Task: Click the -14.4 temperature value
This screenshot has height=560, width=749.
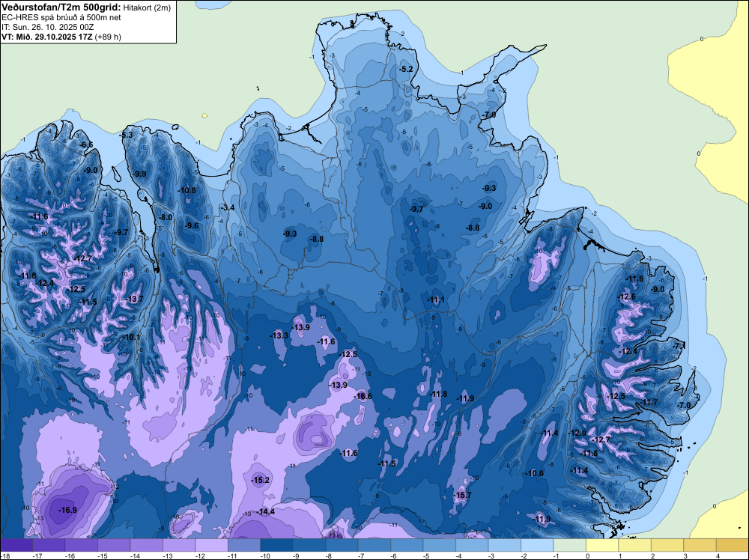Action: tap(266, 512)
